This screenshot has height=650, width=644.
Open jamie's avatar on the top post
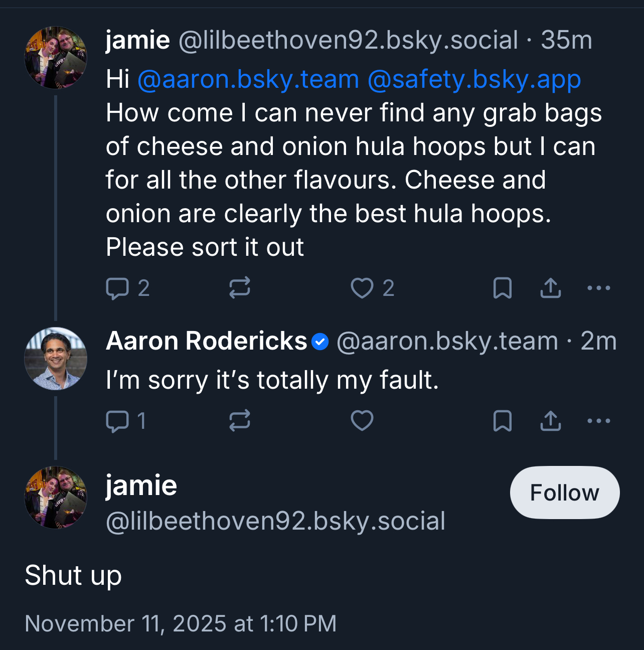(x=56, y=58)
